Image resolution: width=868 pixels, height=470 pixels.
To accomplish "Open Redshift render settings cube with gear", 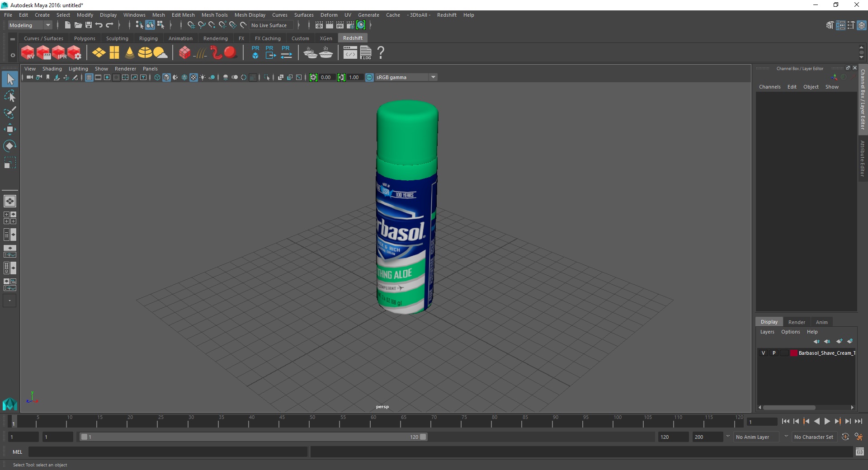I will 75,53.
